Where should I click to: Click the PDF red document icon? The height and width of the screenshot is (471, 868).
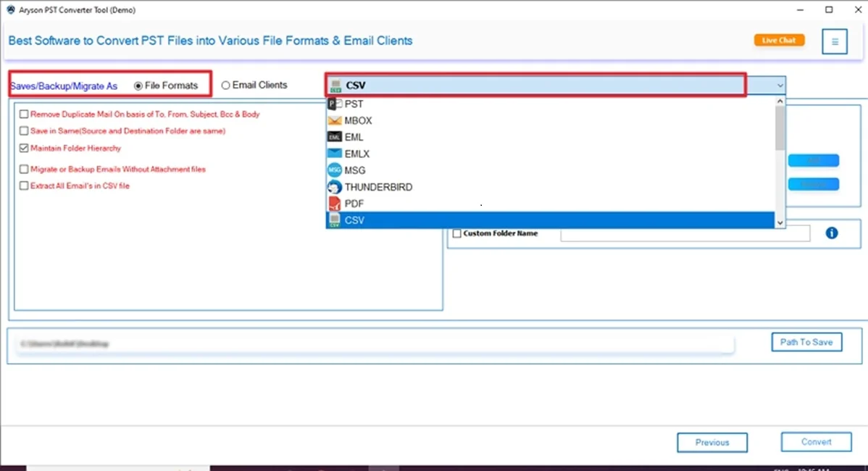click(334, 204)
